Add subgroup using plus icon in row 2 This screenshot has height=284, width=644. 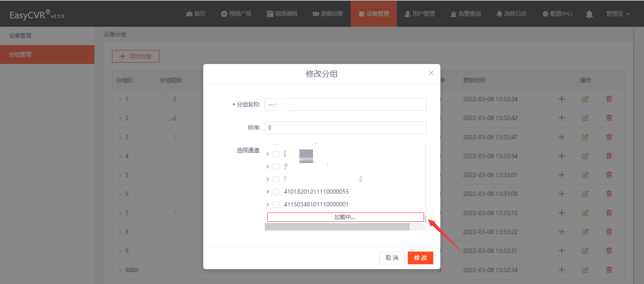pyautogui.click(x=561, y=118)
